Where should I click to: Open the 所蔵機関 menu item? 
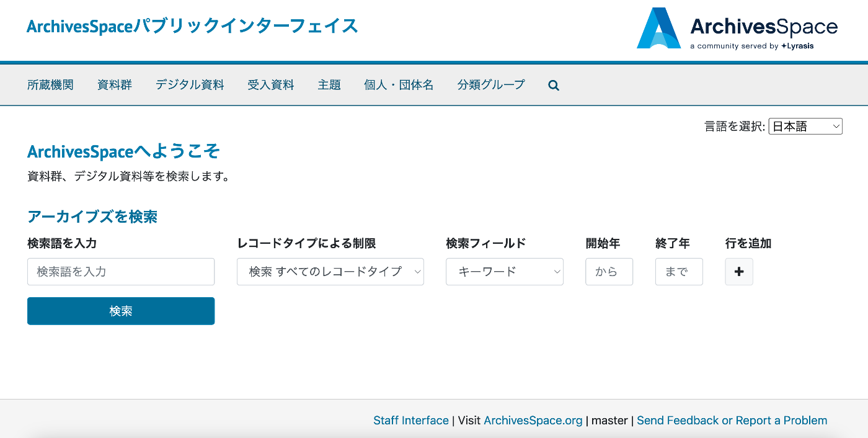point(50,85)
